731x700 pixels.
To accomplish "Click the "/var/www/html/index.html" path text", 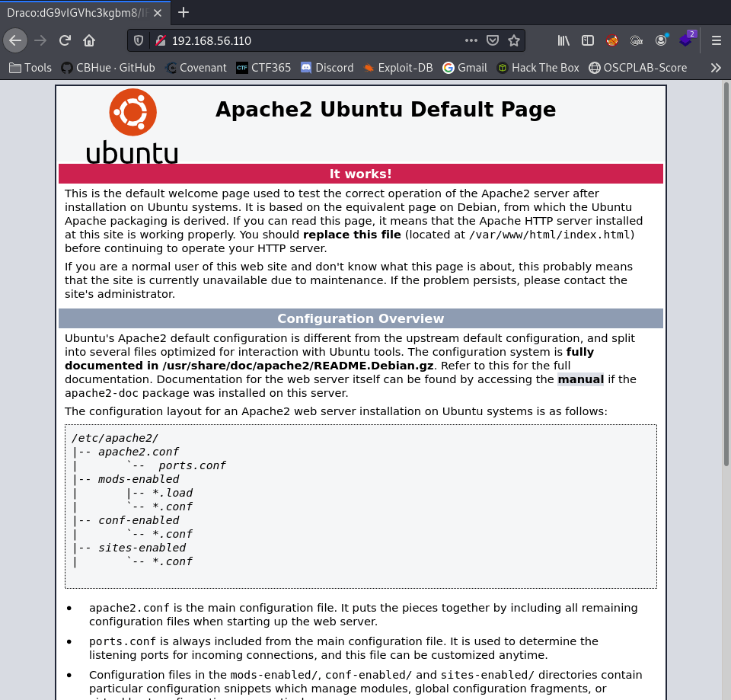I will click(550, 235).
